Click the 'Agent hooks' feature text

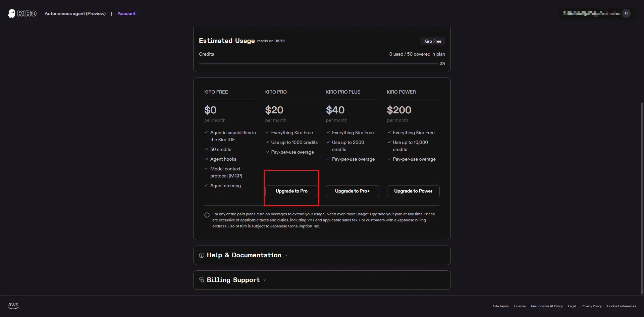coord(223,159)
